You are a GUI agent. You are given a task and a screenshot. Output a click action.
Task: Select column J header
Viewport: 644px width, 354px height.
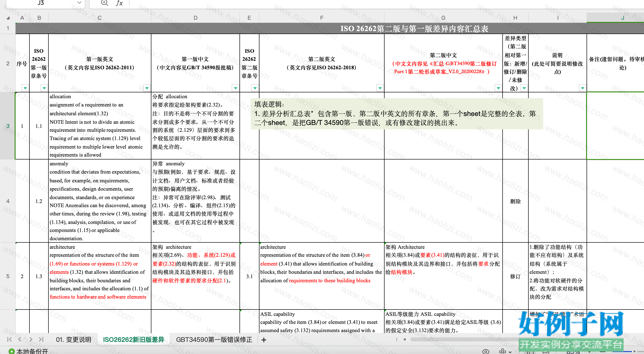615,18
